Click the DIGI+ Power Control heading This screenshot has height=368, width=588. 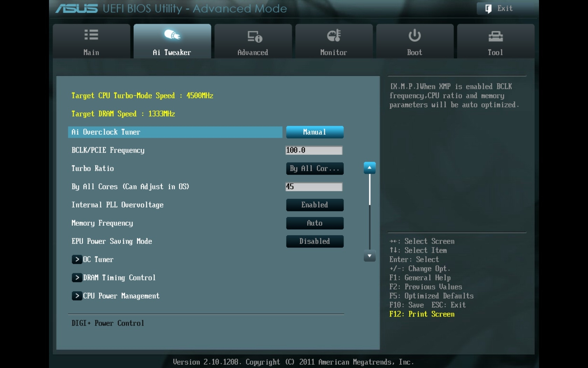(108, 323)
